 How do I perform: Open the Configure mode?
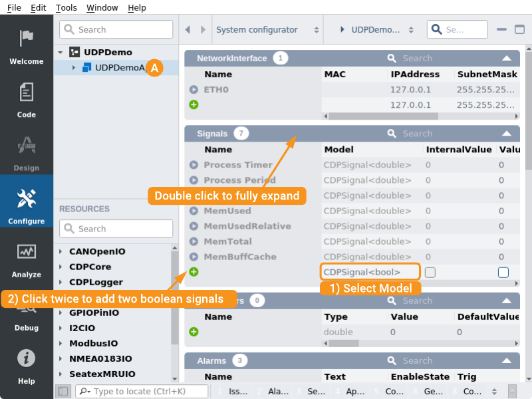pos(27,206)
